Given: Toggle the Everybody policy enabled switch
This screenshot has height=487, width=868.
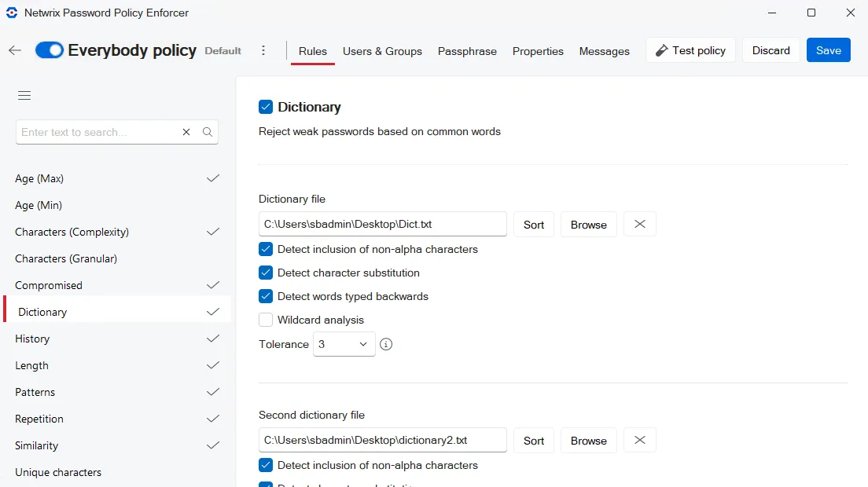Looking at the screenshot, I should click(50, 50).
